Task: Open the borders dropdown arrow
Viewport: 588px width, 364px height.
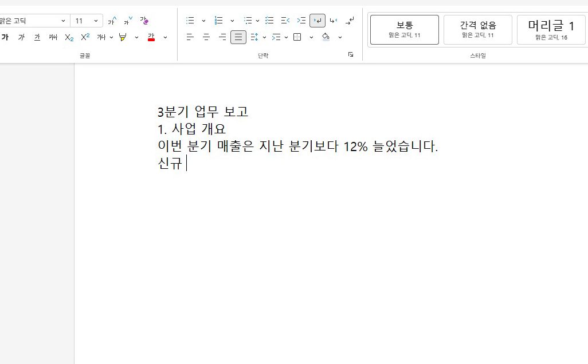Action: [311, 37]
